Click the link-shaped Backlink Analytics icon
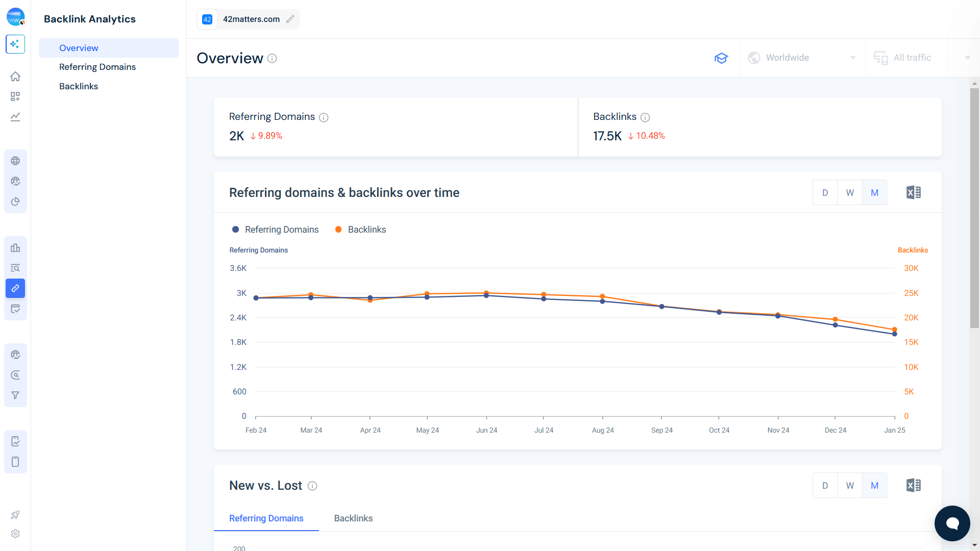The width and height of the screenshot is (980, 551). point(15,288)
